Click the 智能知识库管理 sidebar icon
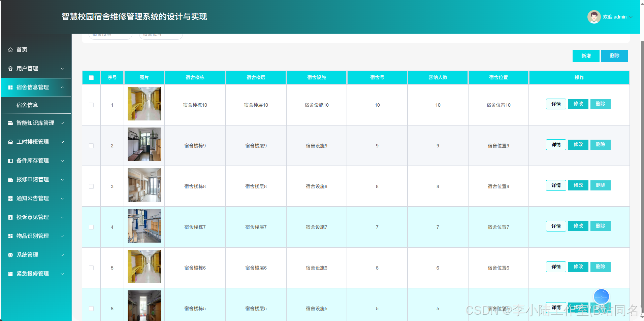Image resolution: width=644 pixels, height=321 pixels. coord(10,123)
